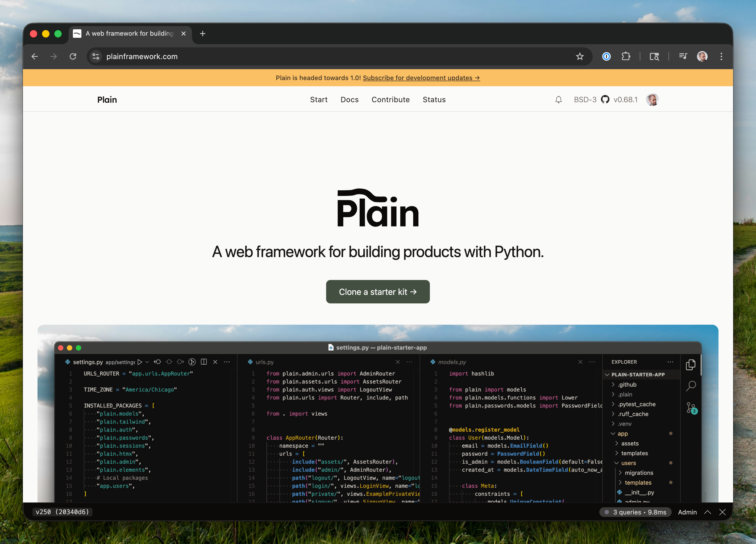Open the Chrome extensions puzzle icon
This screenshot has width=756, height=544.
626,56
